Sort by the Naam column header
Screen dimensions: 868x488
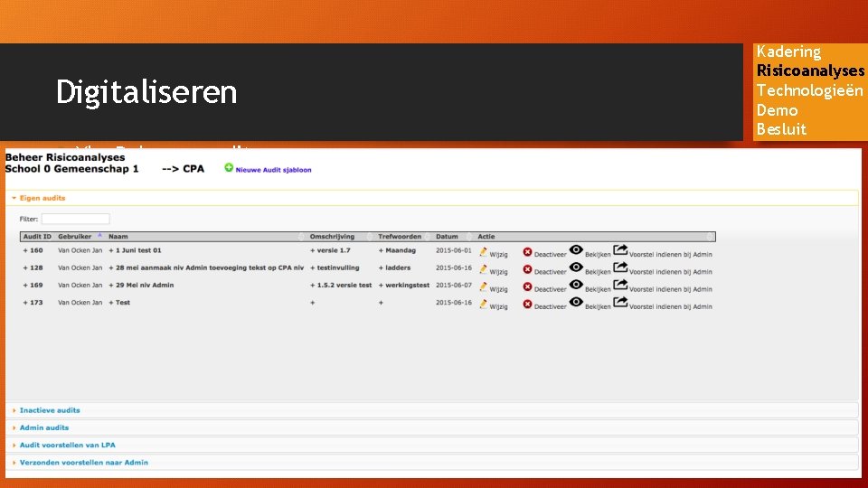coord(118,237)
